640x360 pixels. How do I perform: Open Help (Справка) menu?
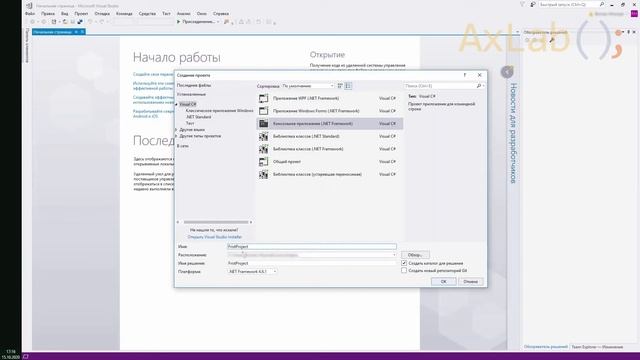(221, 13)
